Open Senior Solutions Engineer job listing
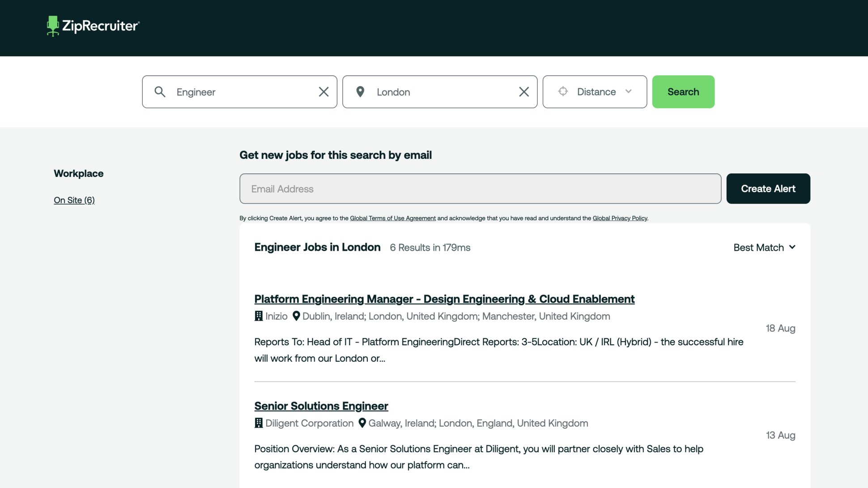Viewport: 868px width, 488px height. pyautogui.click(x=321, y=406)
